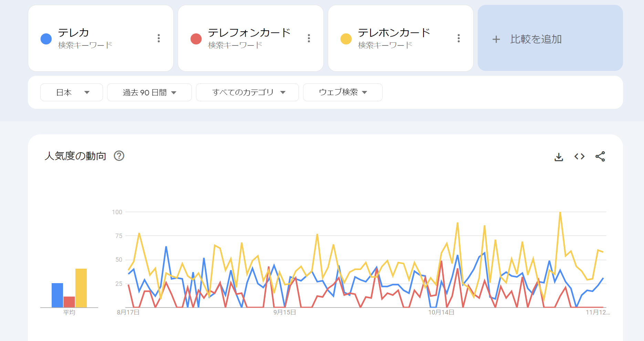Click the red average bar

coord(69,302)
